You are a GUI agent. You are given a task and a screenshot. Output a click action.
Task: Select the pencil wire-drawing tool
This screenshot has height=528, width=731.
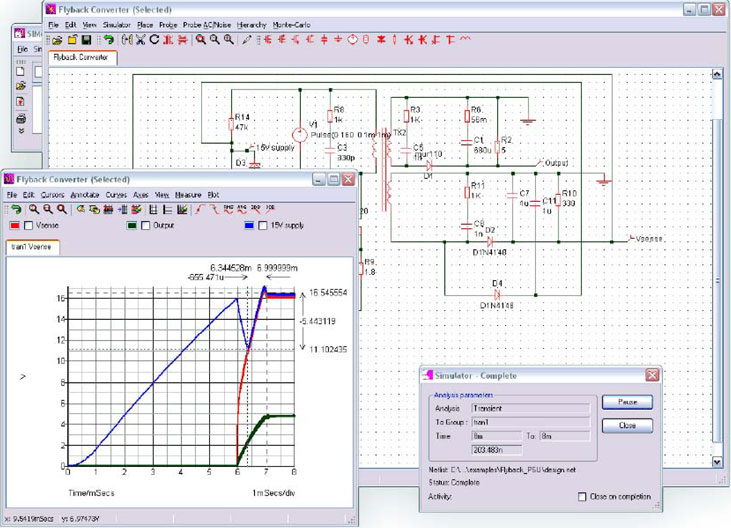tap(247, 40)
